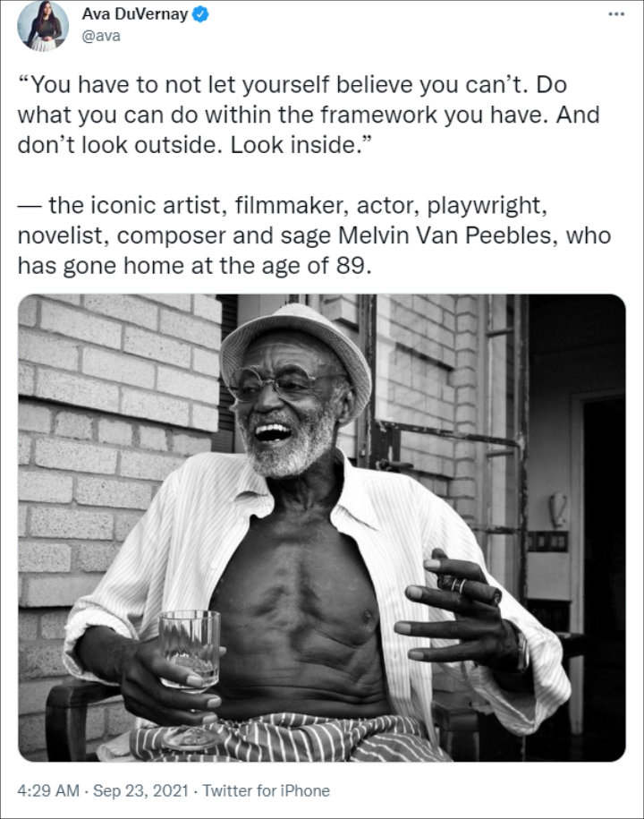Click the Twitter for iPhone source link
This screenshot has width=644, height=819.
267,790
